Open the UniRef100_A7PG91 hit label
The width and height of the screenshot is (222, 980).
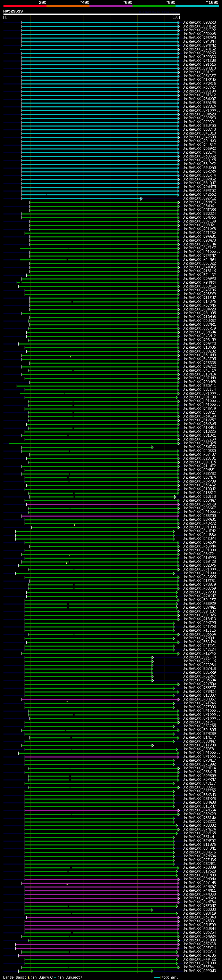pyautogui.click(x=199, y=122)
